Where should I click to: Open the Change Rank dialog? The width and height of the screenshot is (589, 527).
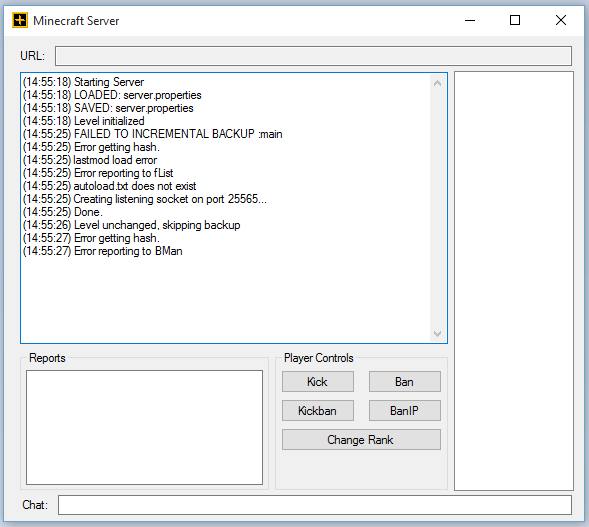361,439
